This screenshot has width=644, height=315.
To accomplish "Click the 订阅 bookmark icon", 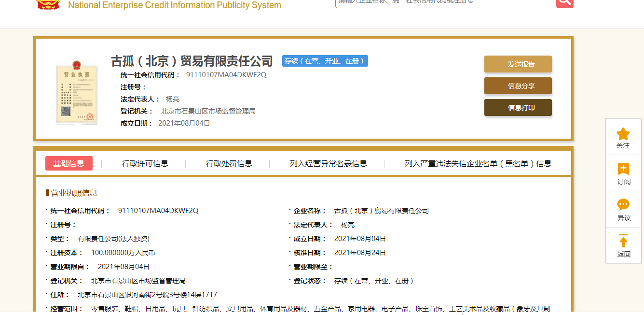I will [623, 169].
